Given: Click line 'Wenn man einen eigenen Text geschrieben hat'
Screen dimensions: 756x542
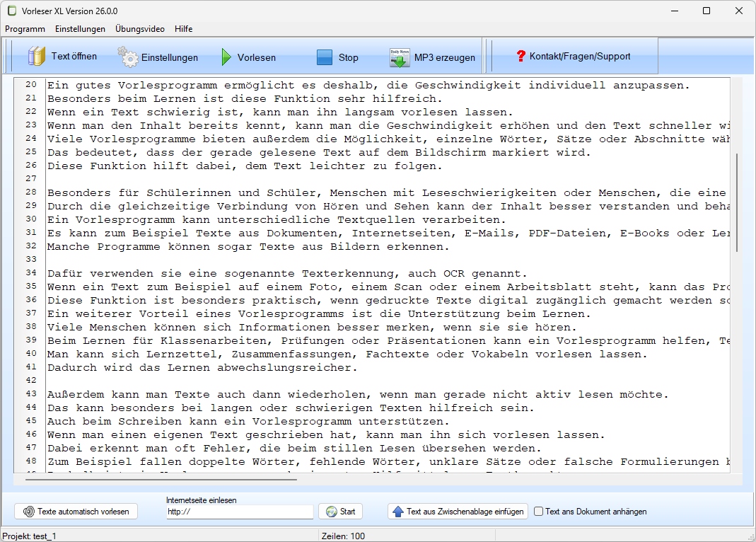Looking at the screenshot, I should [x=326, y=435].
